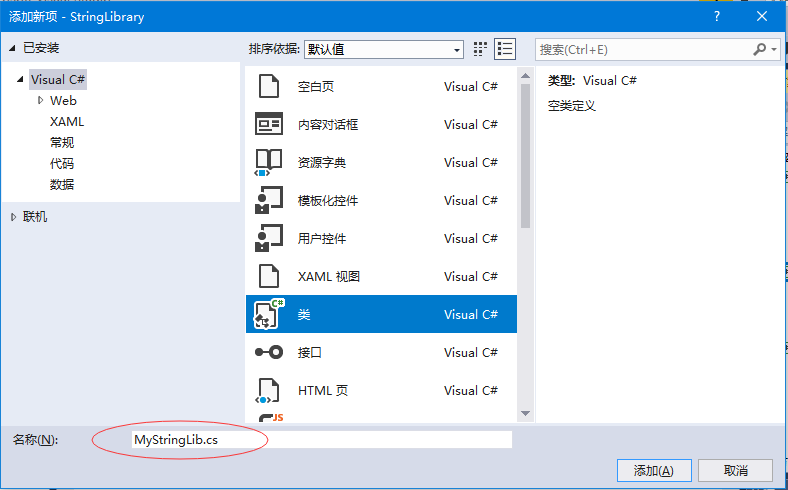Click the 添加(A) button
The image size is (788, 490).
(653, 471)
